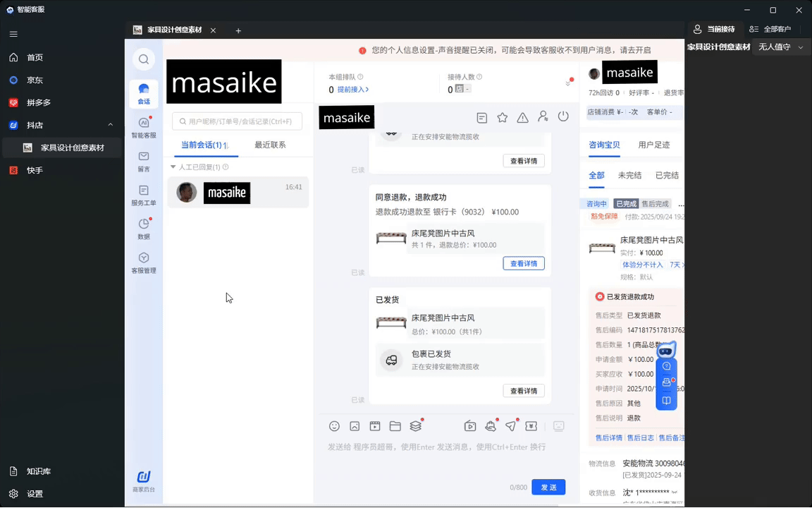Click the coupon (¥ ticket) icon near send area
The image size is (812, 508).
[x=531, y=426]
